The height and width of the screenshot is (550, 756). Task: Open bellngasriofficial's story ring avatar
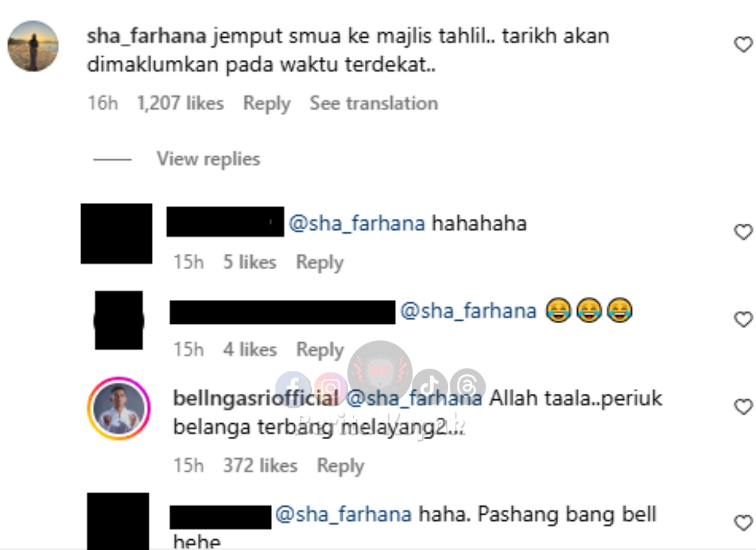click(120, 409)
